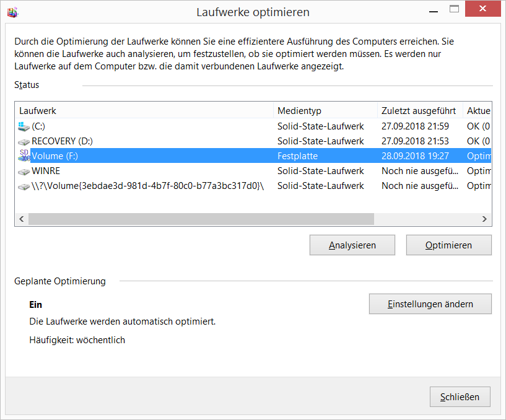Start analysis with the Analysieren button
Viewport: 506px width, 420px height.
point(352,245)
